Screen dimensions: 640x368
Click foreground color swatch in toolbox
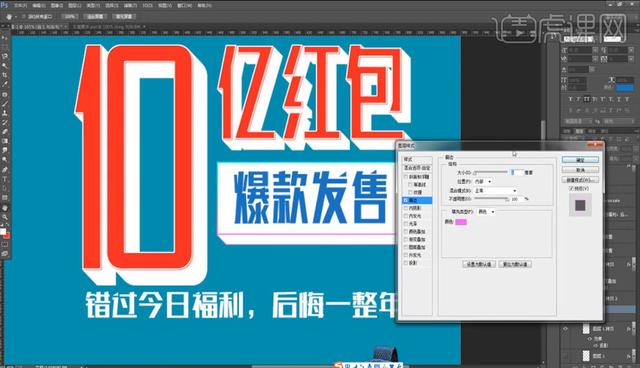[x=3, y=232]
